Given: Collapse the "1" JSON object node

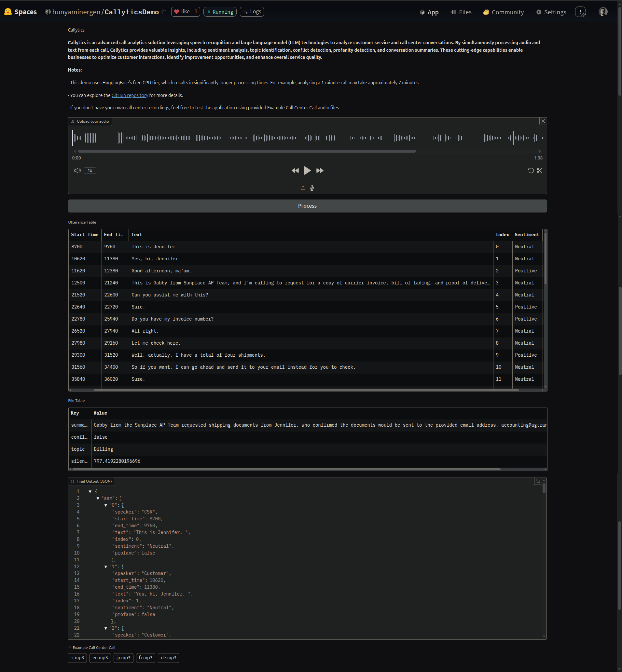Looking at the screenshot, I should (x=106, y=567).
